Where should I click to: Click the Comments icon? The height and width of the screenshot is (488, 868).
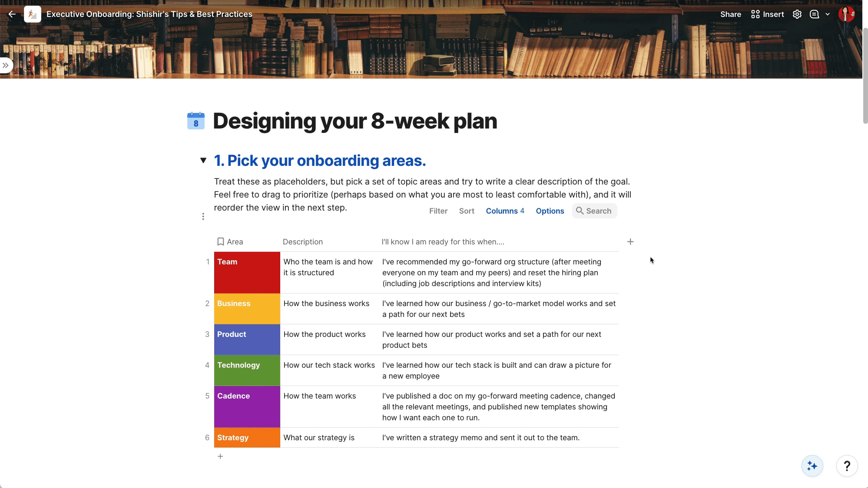pos(815,14)
